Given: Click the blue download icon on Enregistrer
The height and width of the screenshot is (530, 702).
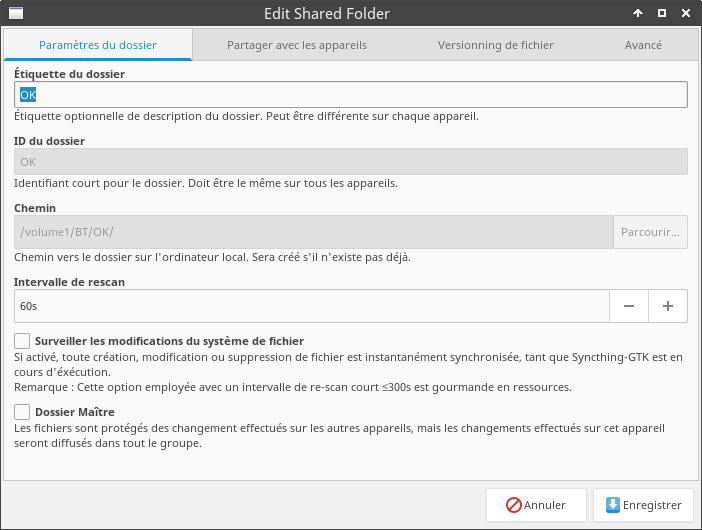Looking at the screenshot, I should coord(612,504).
